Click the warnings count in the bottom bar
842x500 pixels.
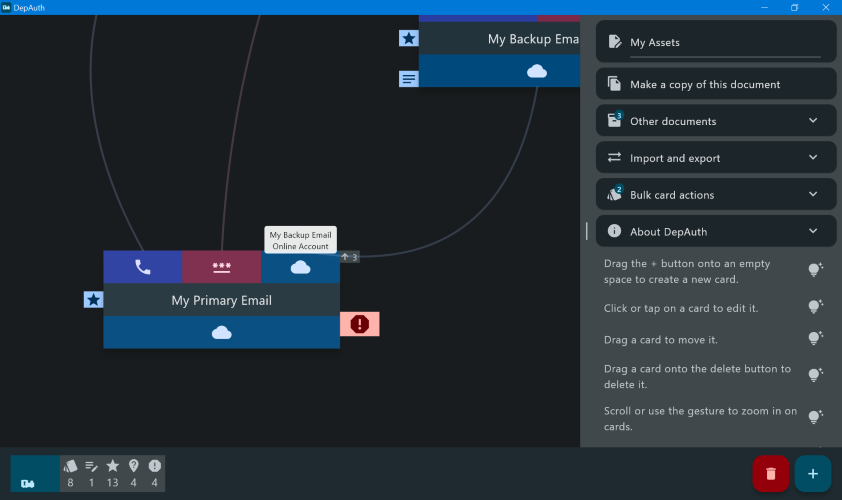[154, 473]
